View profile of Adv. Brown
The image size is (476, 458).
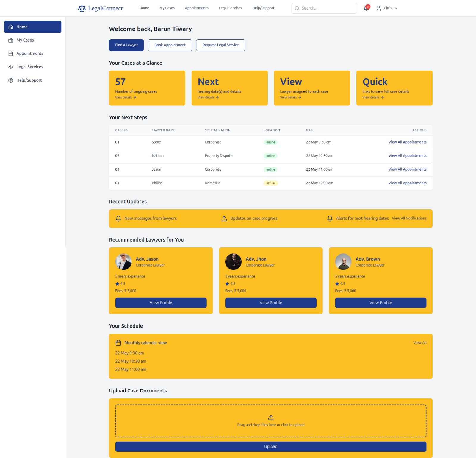tap(381, 303)
